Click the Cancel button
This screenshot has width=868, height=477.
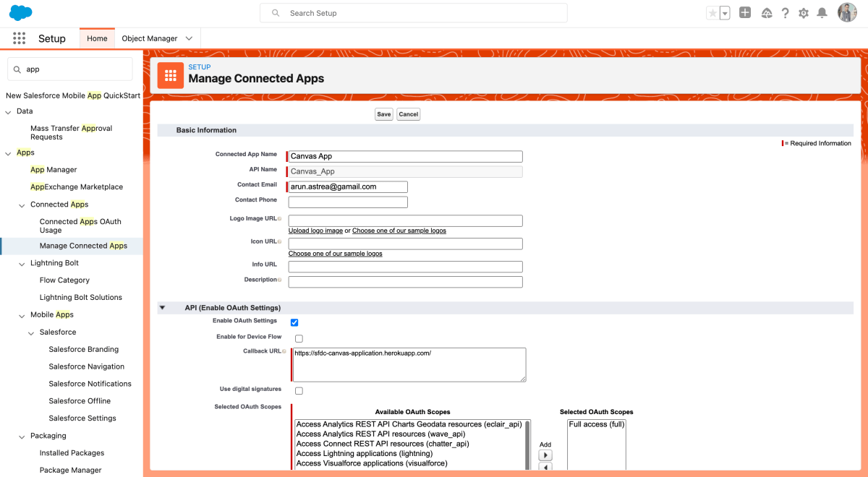(409, 114)
